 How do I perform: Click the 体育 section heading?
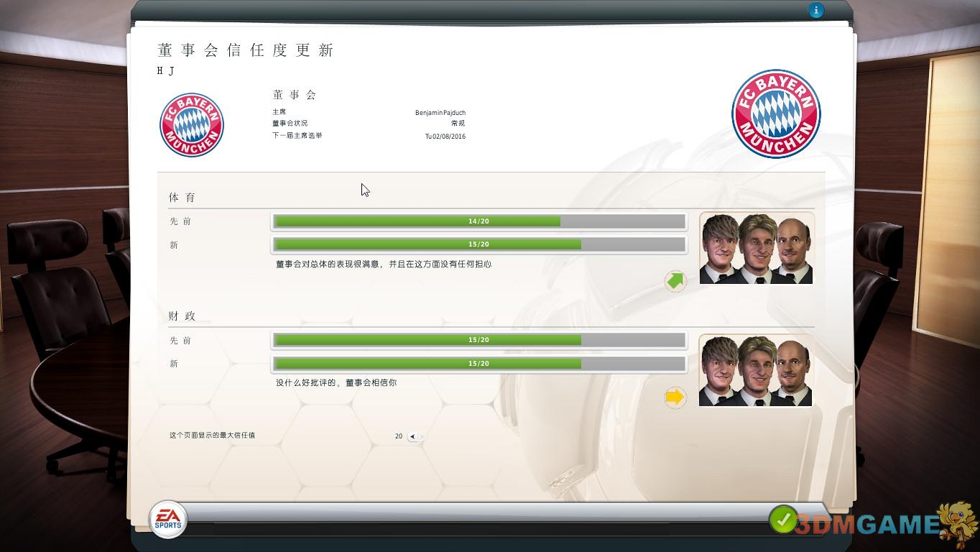(x=182, y=198)
